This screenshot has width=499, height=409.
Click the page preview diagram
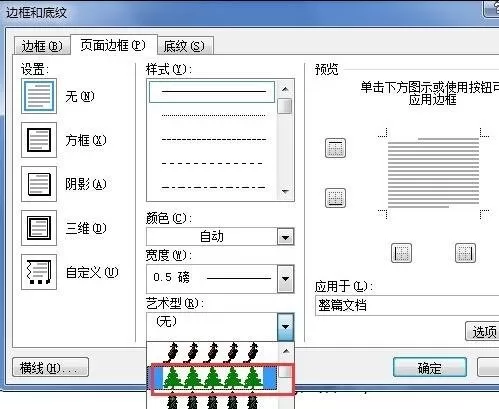click(x=433, y=173)
